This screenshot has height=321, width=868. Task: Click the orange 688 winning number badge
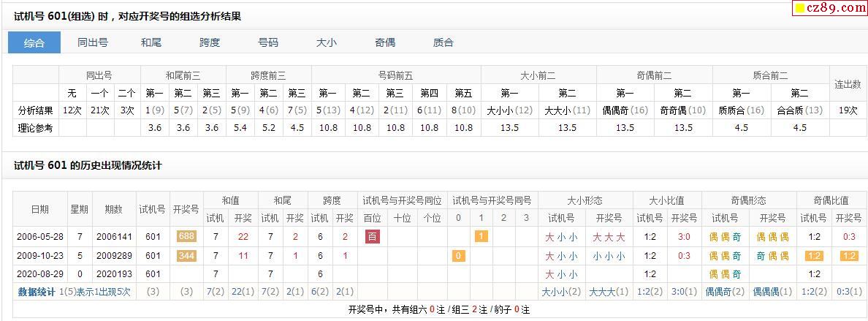(186, 237)
